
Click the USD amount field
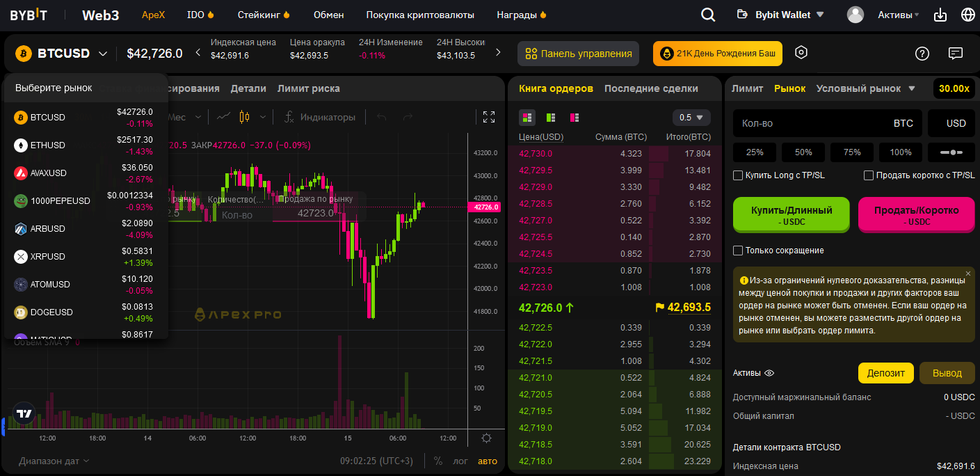(x=951, y=123)
